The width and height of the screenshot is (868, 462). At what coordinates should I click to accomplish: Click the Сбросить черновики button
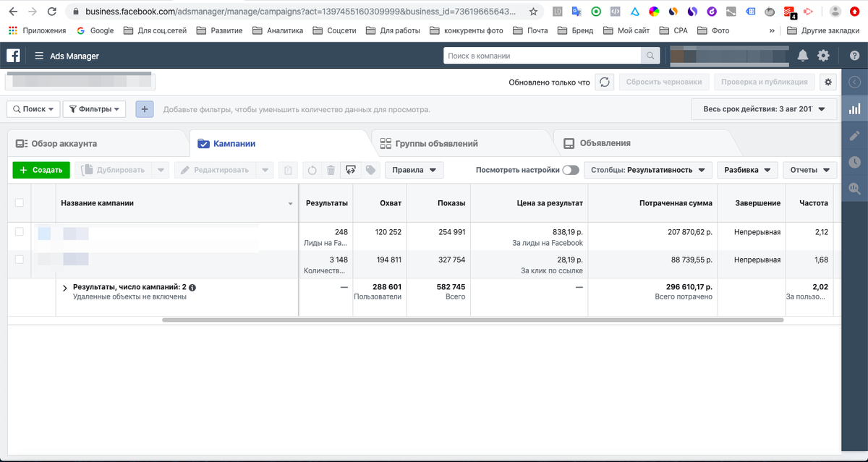pos(664,82)
